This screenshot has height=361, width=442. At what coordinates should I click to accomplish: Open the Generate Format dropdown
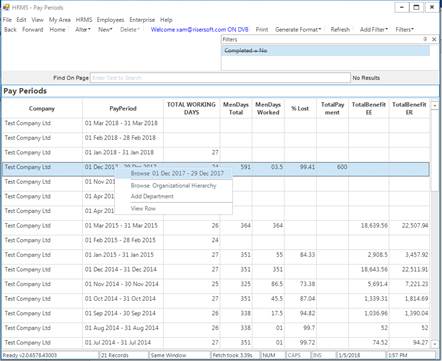(x=298, y=29)
